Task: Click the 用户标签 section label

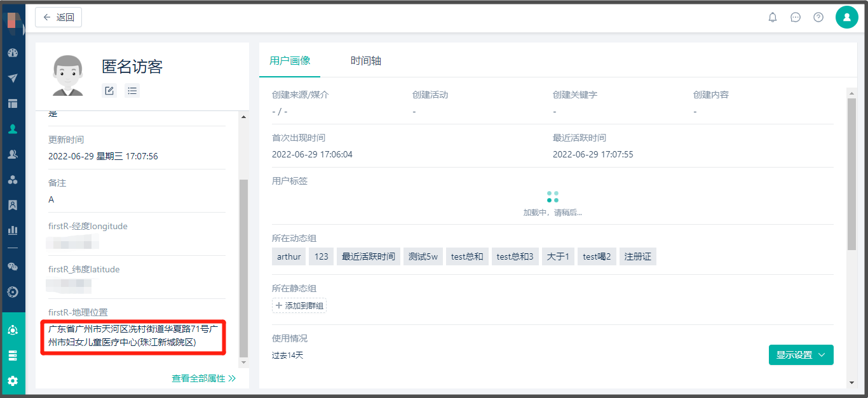Action: (x=290, y=181)
